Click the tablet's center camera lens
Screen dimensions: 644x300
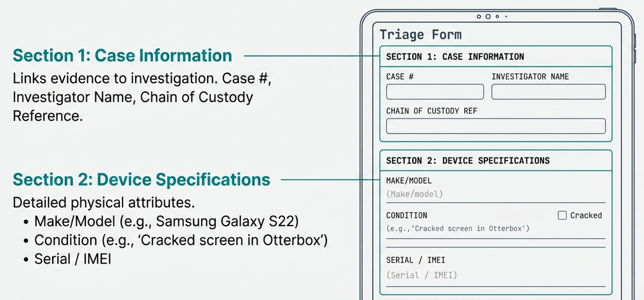pos(488,17)
